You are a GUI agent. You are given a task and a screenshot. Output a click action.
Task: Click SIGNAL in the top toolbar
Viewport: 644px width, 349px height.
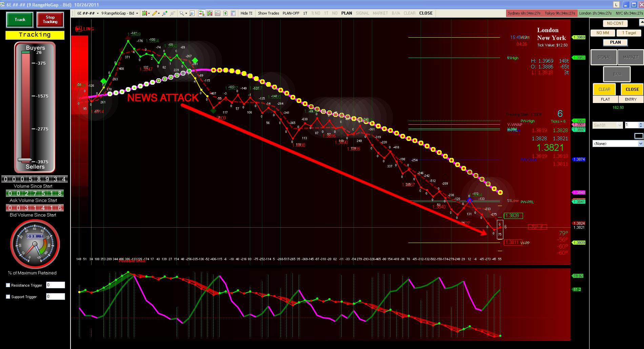pos(362,13)
